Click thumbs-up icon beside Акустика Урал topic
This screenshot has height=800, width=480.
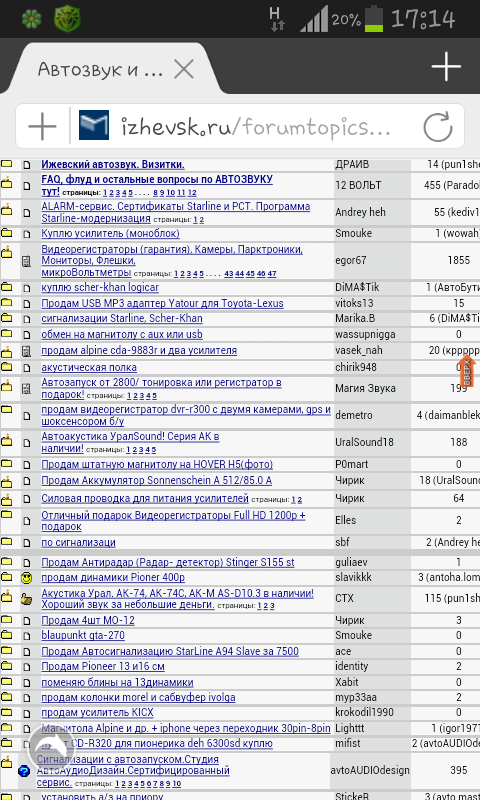(27, 599)
